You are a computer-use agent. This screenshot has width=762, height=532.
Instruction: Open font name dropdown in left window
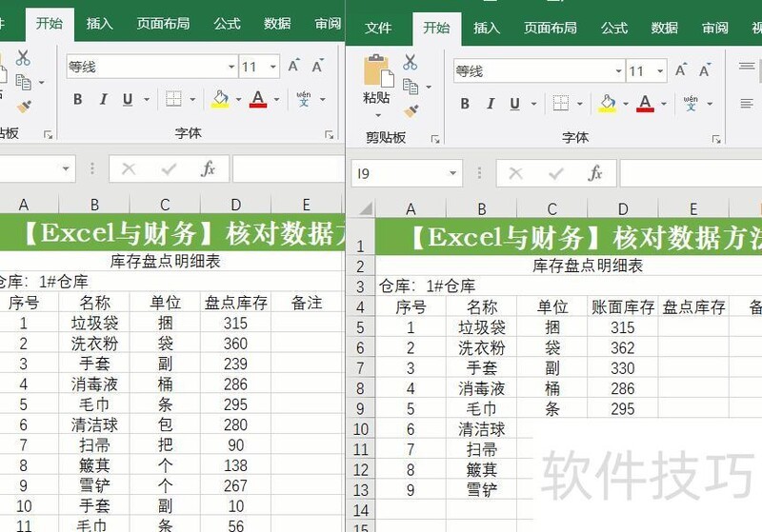pos(231,67)
